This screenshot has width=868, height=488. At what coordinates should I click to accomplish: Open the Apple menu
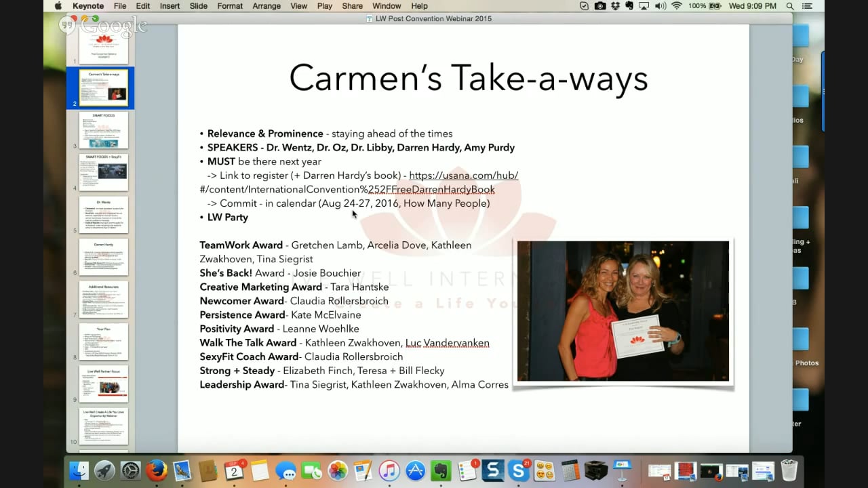tap(58, 6)
